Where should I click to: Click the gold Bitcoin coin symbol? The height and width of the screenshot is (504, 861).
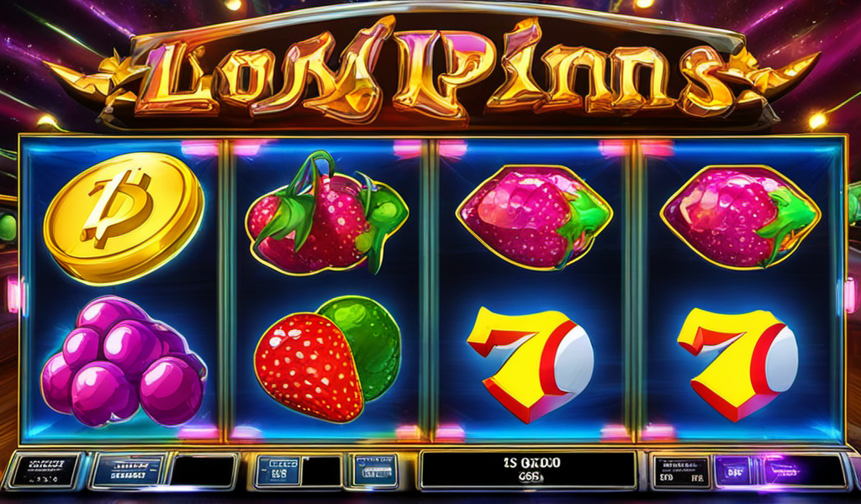pyautogui.click(x=124, y=217)
